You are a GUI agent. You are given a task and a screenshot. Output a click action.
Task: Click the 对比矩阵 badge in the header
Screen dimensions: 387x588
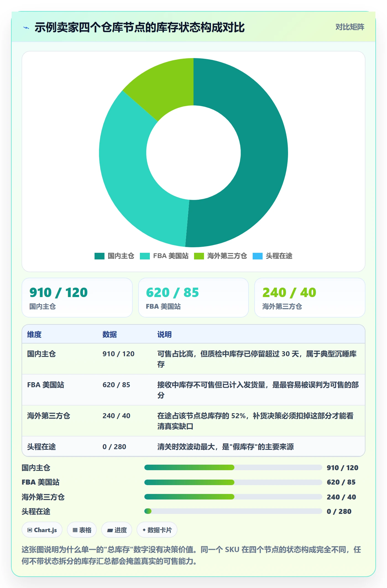350,27
